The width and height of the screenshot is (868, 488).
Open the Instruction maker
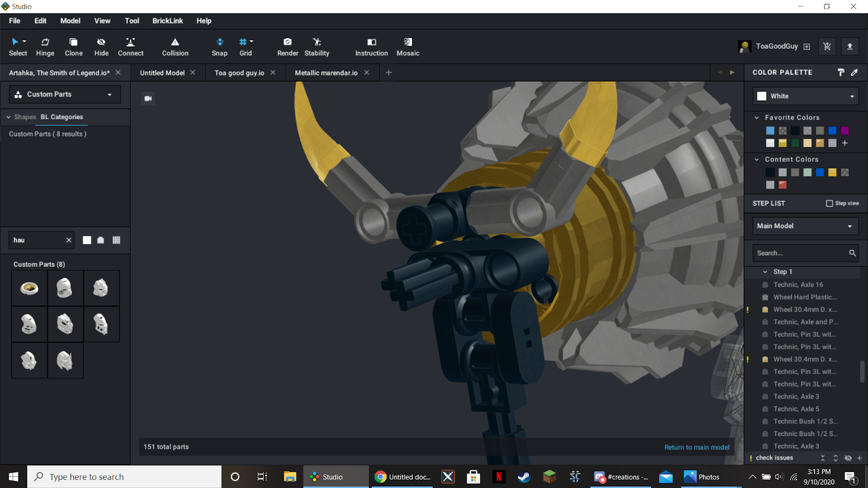tap(372, 47)
